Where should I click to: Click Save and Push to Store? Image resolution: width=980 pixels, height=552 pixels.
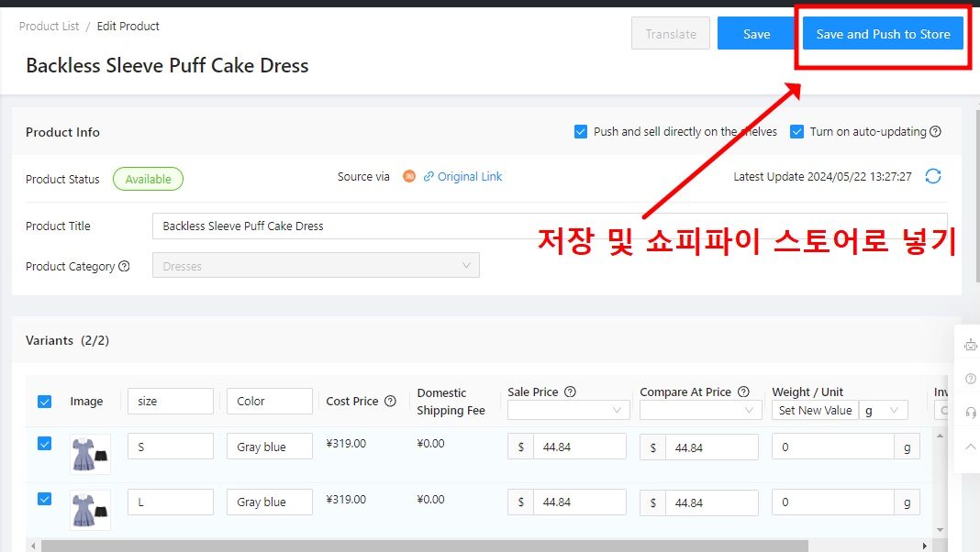[883, 34]
